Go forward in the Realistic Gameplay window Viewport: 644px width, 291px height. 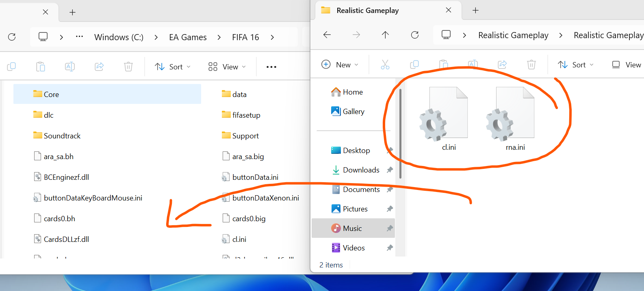356,35
